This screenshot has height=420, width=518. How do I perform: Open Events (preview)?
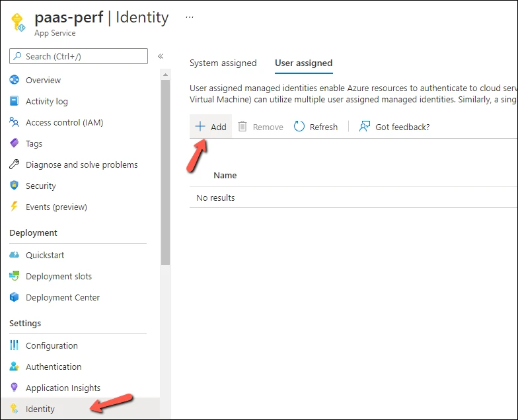click(56, 207)
